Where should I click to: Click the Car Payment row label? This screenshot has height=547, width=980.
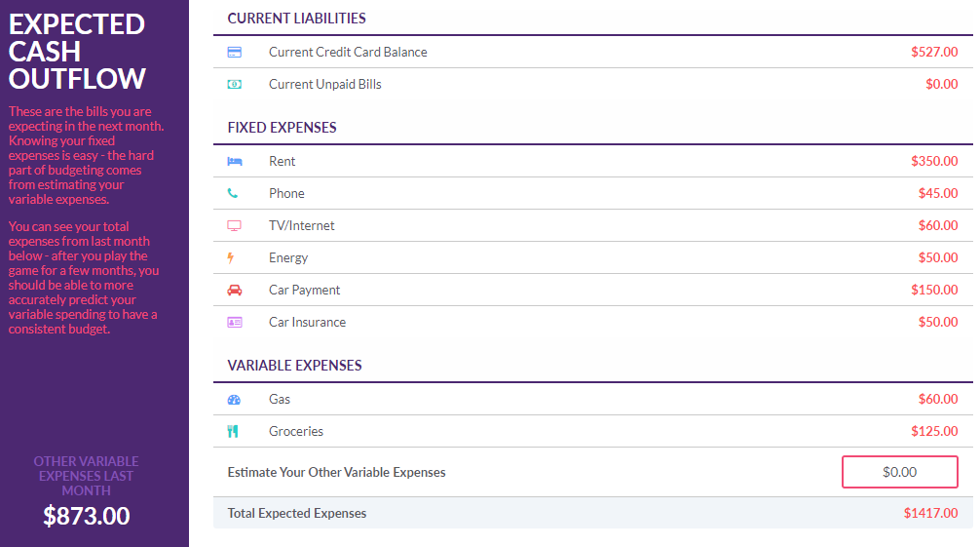coord(304,290)
